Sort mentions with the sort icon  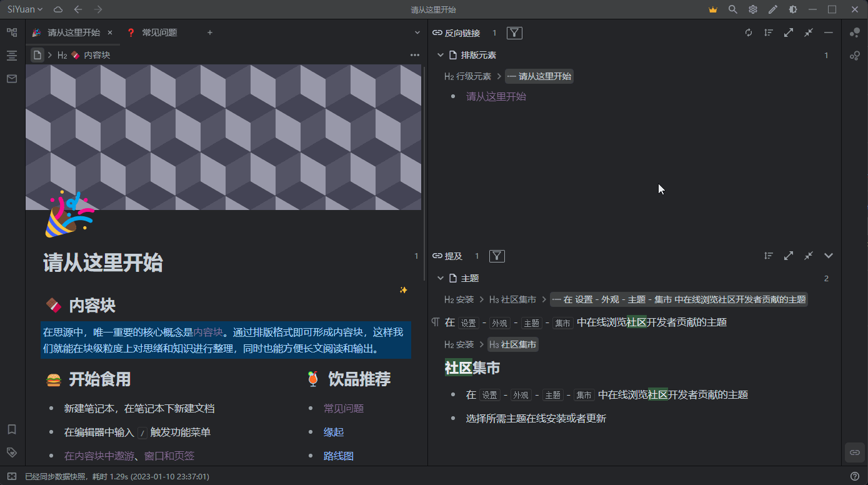tap(769, 256)
